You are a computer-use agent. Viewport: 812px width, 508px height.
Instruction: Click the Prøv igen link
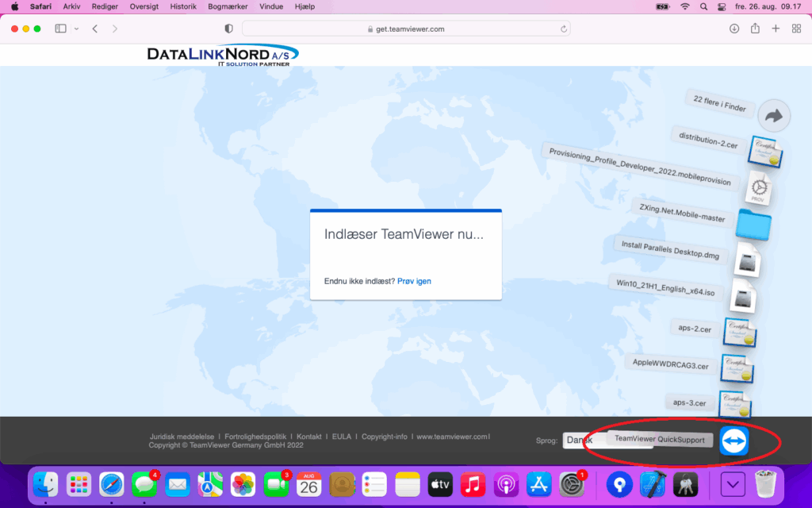[414, 281]
